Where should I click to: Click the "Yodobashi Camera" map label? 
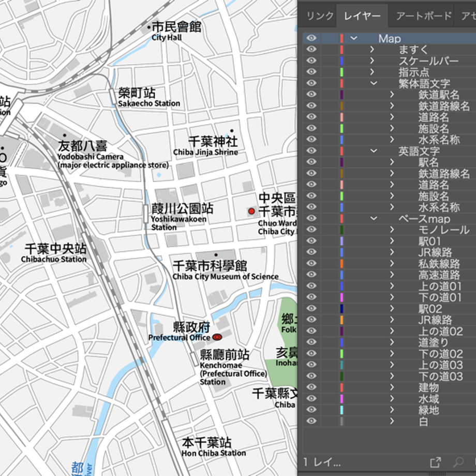point(91,157)
